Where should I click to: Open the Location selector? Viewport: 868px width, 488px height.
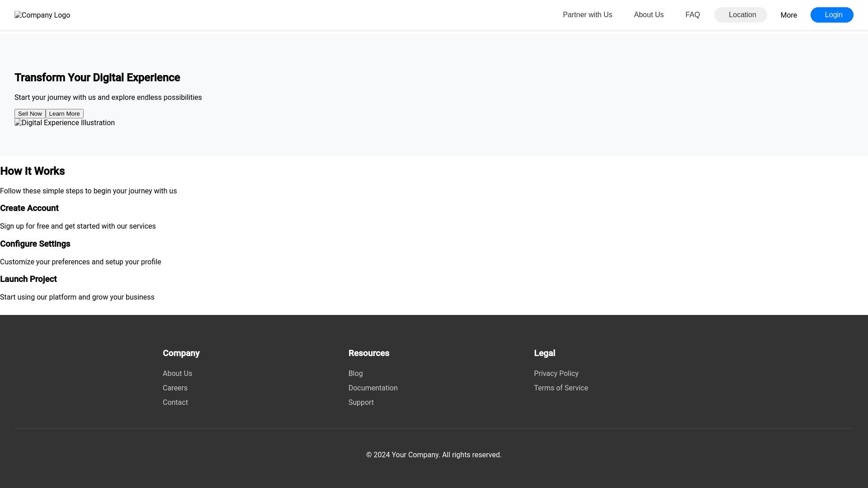point(741,15)
